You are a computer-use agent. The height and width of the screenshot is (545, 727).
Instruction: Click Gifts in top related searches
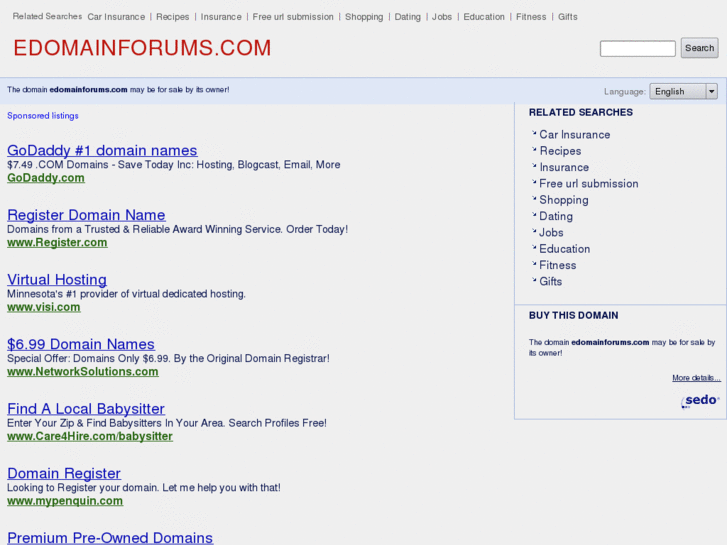click(x=568, y=17)
